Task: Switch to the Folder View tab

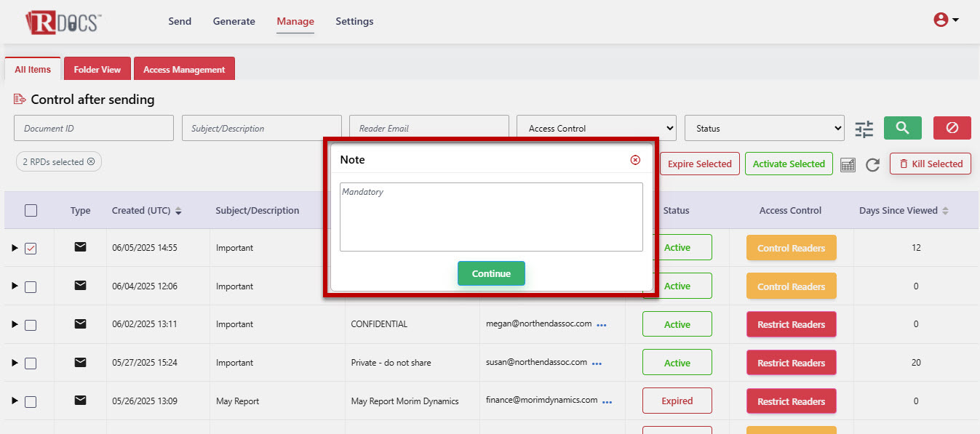Action: point(97,70)
